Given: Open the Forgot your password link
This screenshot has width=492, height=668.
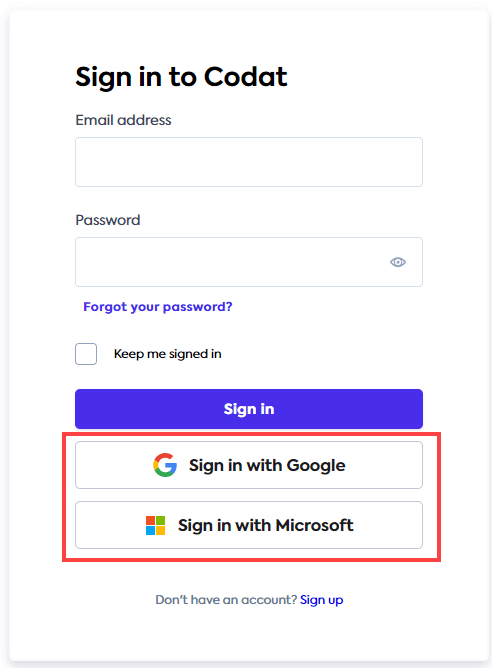Looking at the screenshot, I should coord(158,307).
